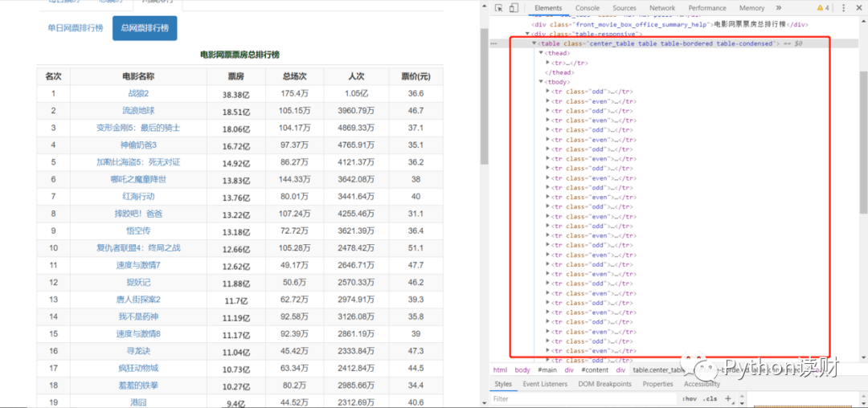The image size is (868, 408).
Task: Collapse the table.center_table node arrow
Action: 534,43
